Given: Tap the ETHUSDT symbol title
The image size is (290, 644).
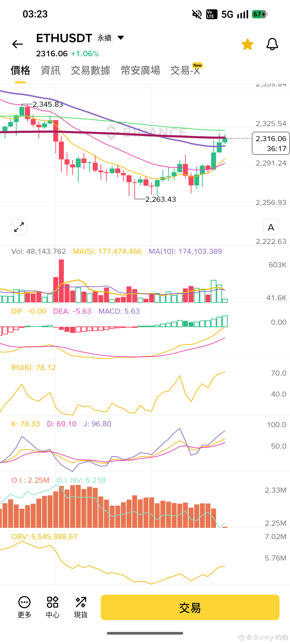Looking at the screenshot, I should click(x=64, y=38).
